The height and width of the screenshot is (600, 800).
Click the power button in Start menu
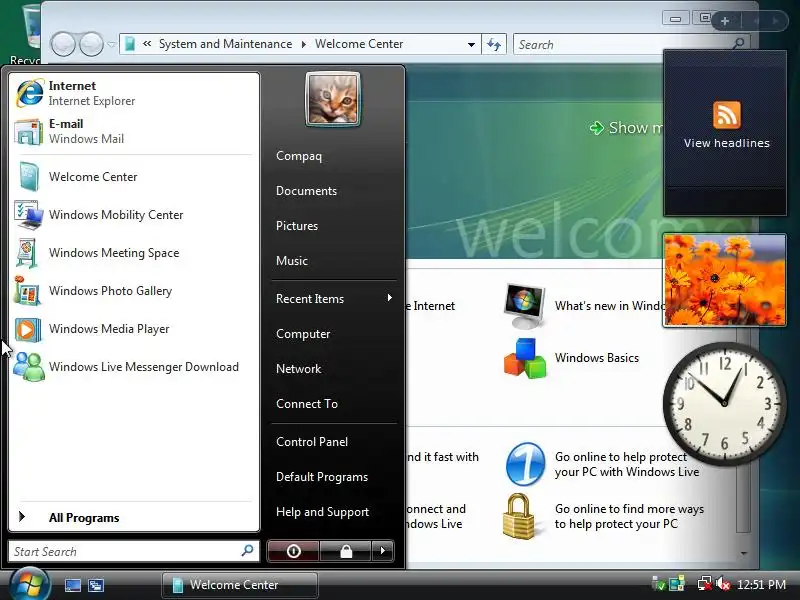[x=293, y=551]
